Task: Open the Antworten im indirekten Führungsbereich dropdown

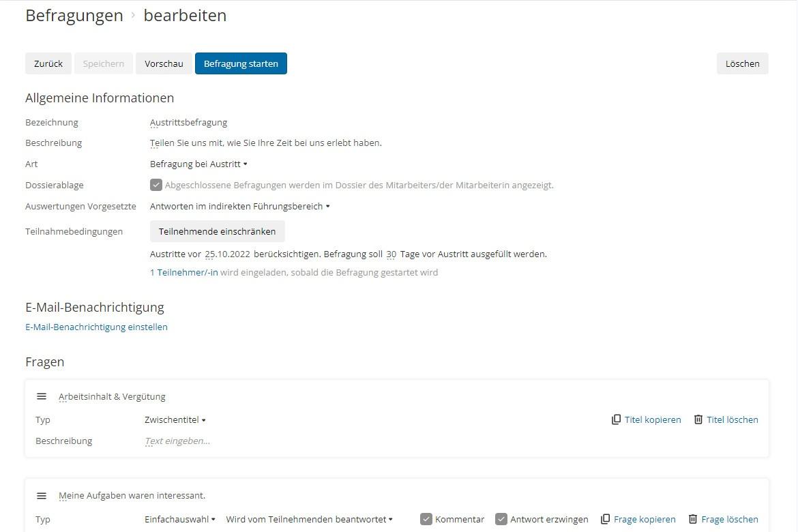Action: pyautogui.click(x=239, y=206)
